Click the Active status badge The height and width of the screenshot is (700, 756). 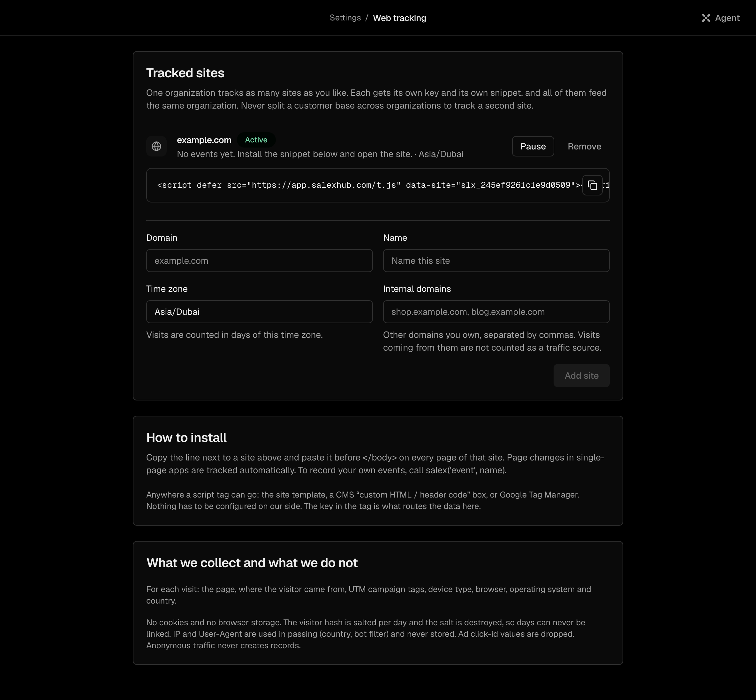(x=256, y=140)
